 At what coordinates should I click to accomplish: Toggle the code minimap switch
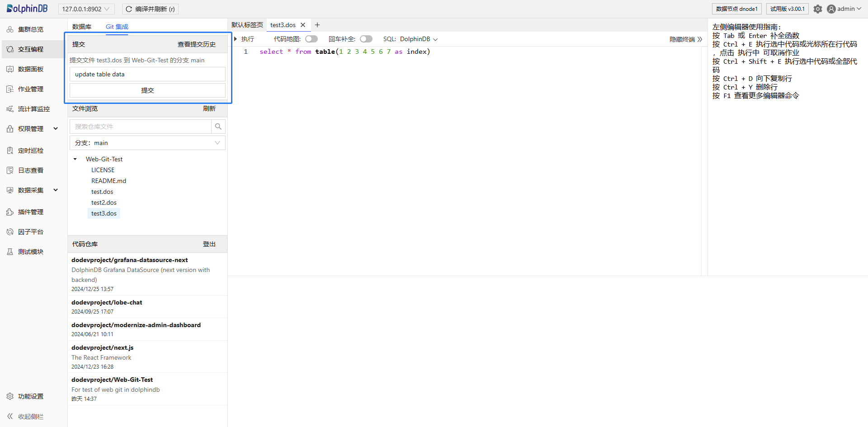click(311, 39)
